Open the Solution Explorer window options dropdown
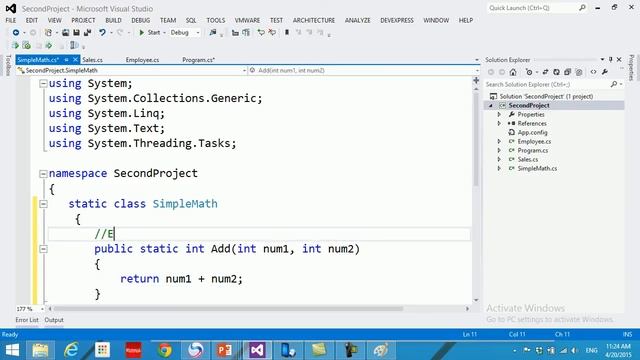640x360 pixels. (x=602, y=60)
